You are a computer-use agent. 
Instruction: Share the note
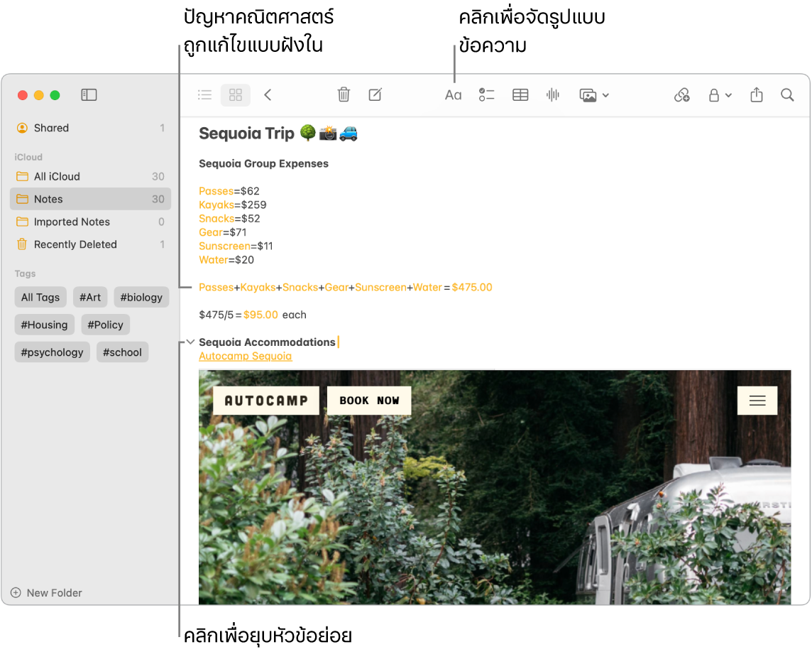coord(757,95)
